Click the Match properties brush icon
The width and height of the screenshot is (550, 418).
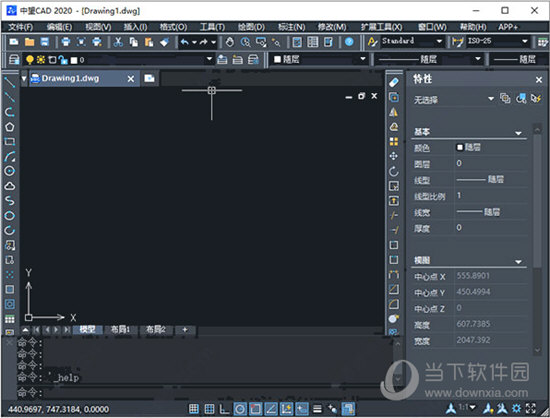point(164,42)
